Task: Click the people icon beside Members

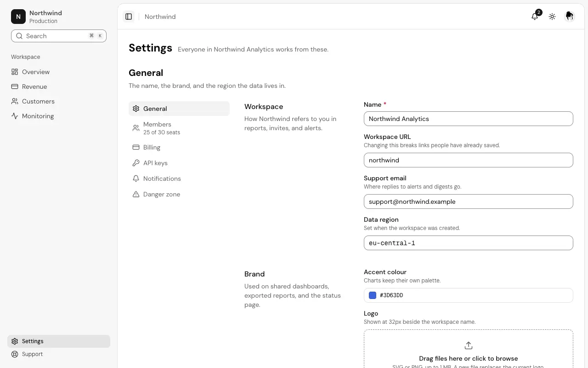Action: (x=136, y=128)
